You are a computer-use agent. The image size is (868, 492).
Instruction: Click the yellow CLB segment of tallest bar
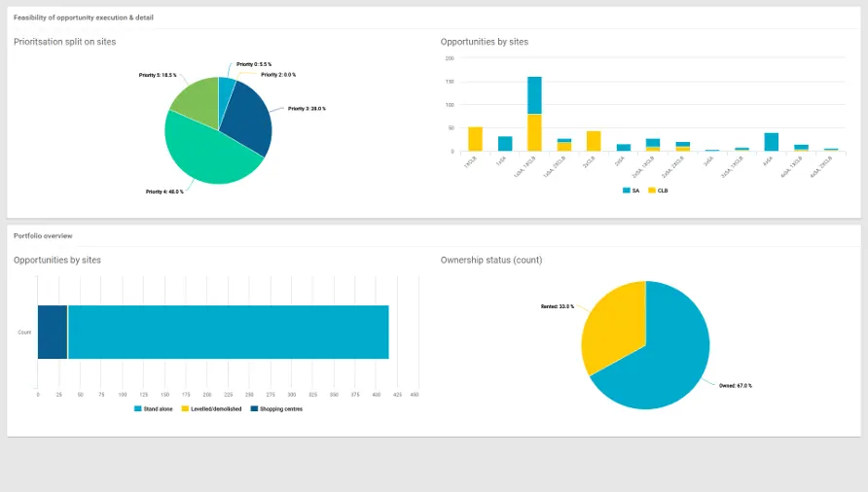(534, 133)
